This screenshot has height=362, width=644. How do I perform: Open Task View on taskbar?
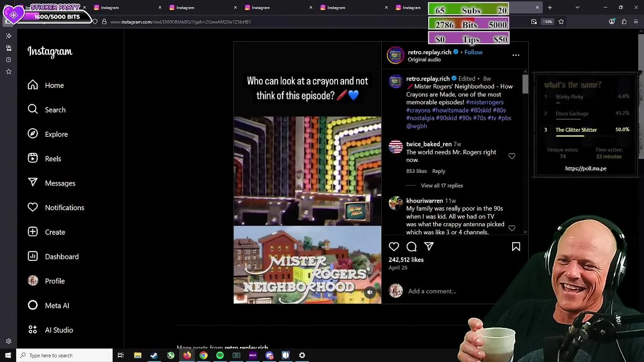click(x=121, y=355)
